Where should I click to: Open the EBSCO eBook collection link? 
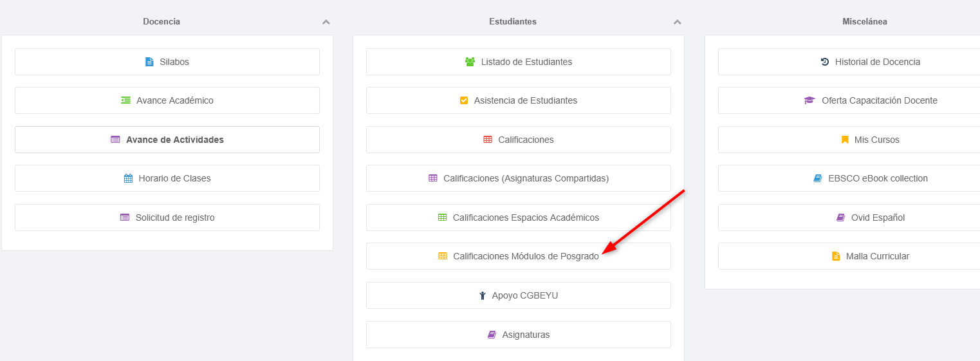(x=871, y=178)
